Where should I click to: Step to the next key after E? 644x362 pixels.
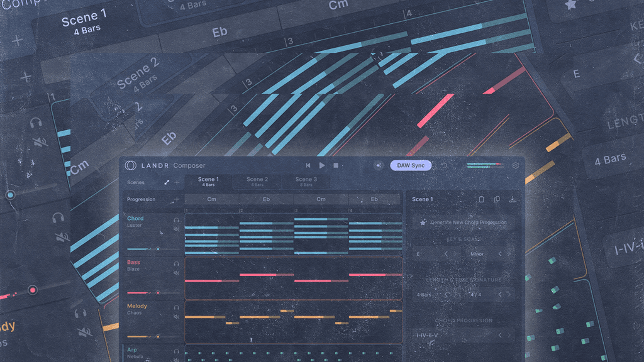pyautogui.click(x=454, y=254)
